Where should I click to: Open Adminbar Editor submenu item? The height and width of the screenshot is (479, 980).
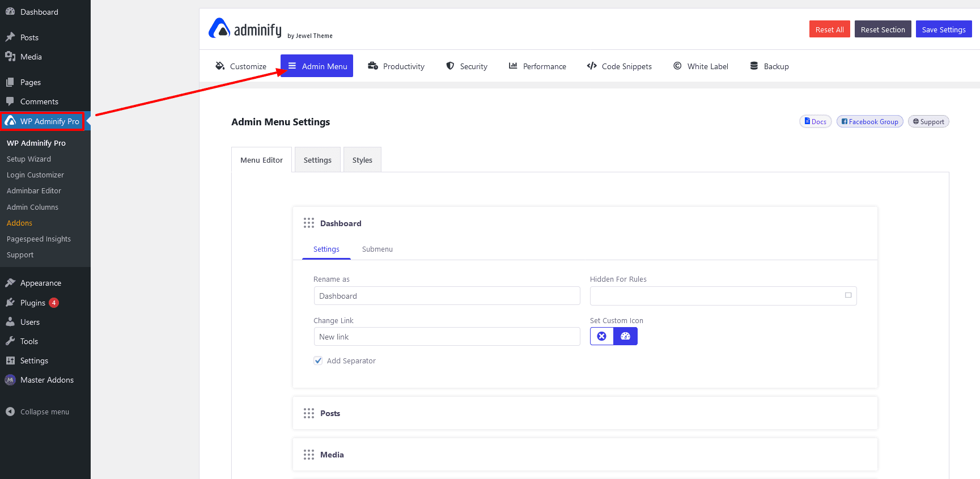tap(34, 190)
